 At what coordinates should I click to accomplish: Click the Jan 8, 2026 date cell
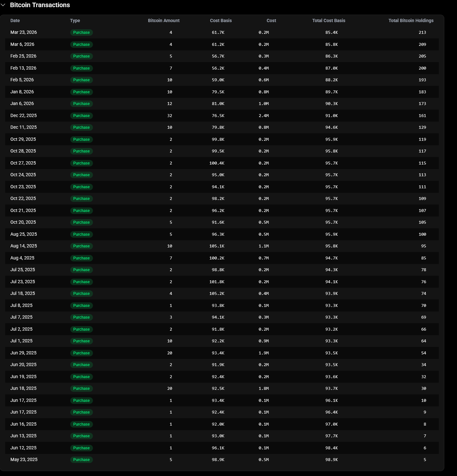tap(22, 92)
